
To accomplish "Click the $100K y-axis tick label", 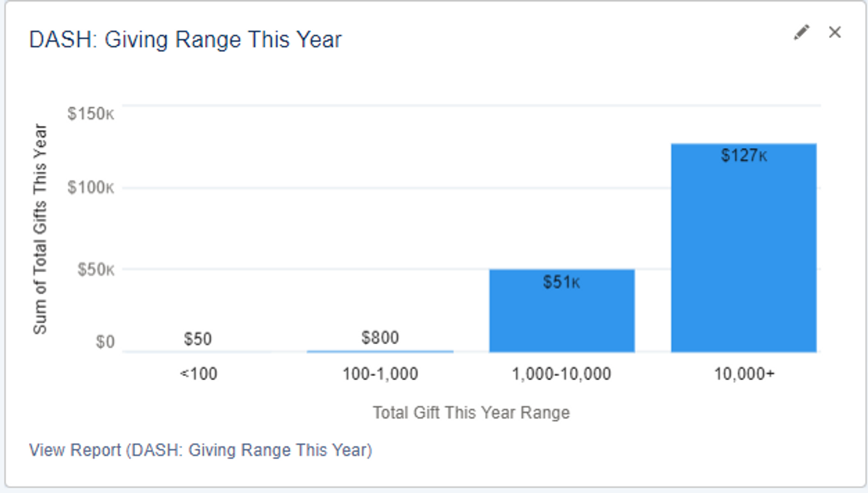I will click(x=91, y=188).
